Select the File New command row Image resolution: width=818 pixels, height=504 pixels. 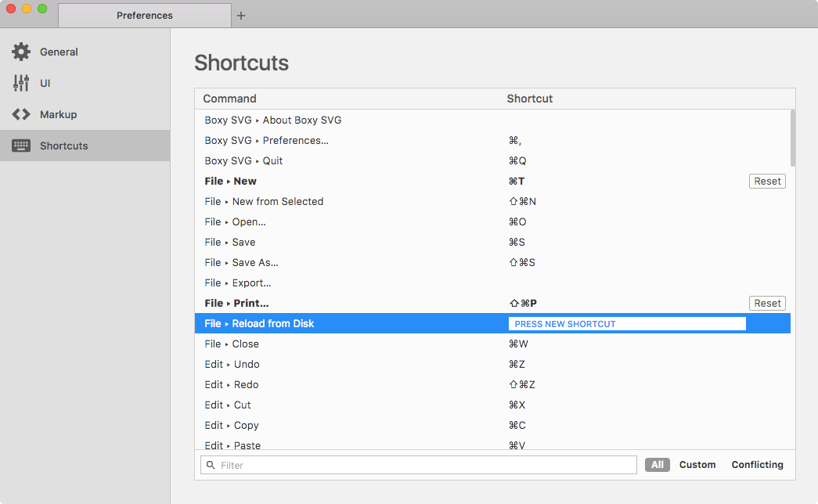click(x=492, y=181)
